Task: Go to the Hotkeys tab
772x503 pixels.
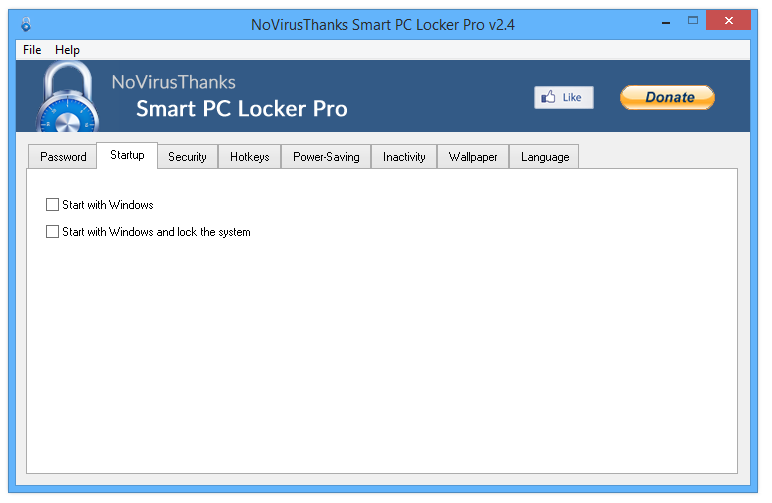Action: coord(250,157)
